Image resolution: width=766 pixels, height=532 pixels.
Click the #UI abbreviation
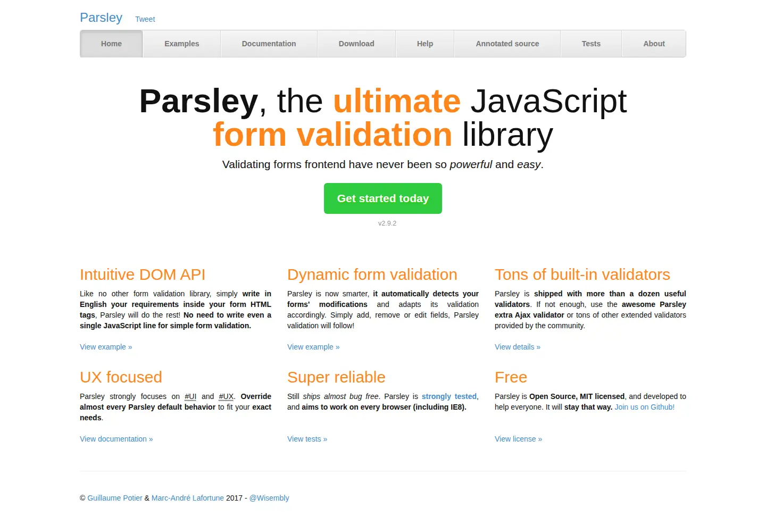190,396
